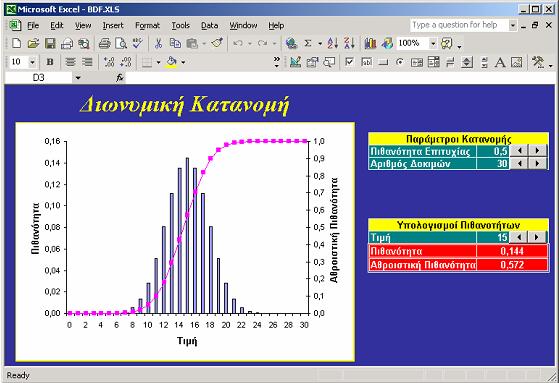Decrease Πιθανότητα Επιτυχίας with left arrow
The width and height of the screenshot is (559, 383).
519,150
